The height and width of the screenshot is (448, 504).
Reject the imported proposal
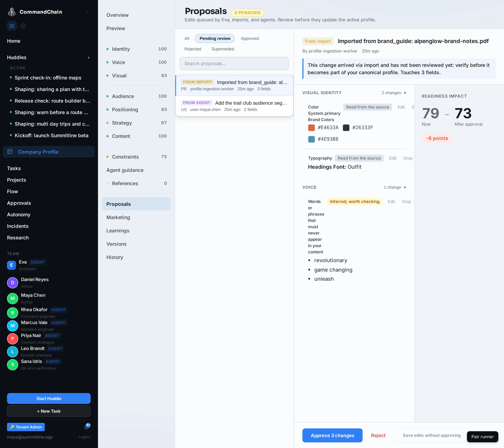click(x=378, y=435)
